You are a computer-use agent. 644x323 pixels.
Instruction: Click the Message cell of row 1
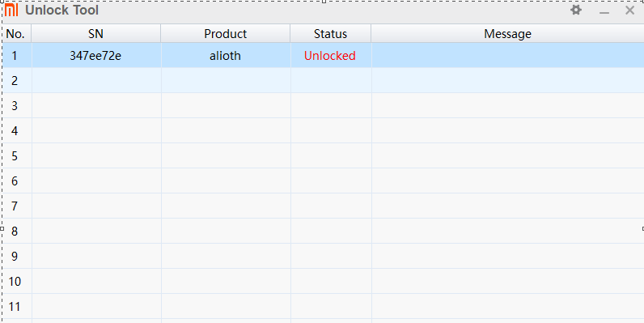click(507, 56)
